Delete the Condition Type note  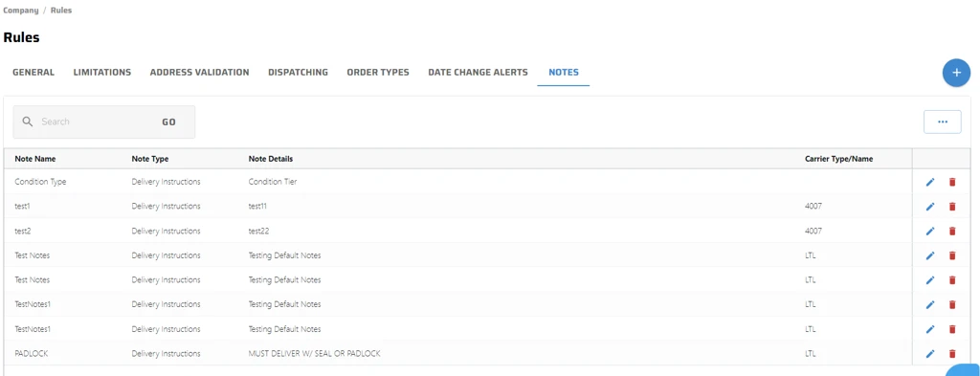click(x=952, y=182)
